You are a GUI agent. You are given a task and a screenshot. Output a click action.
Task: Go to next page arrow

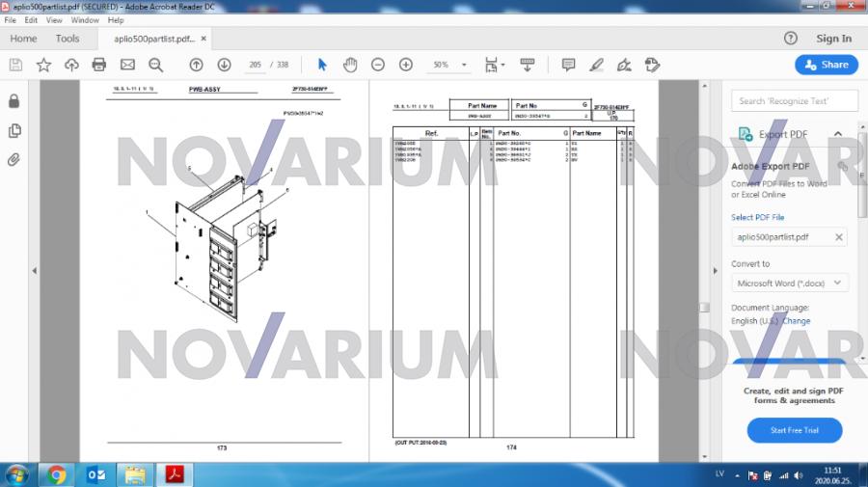(x=224, y=65)
